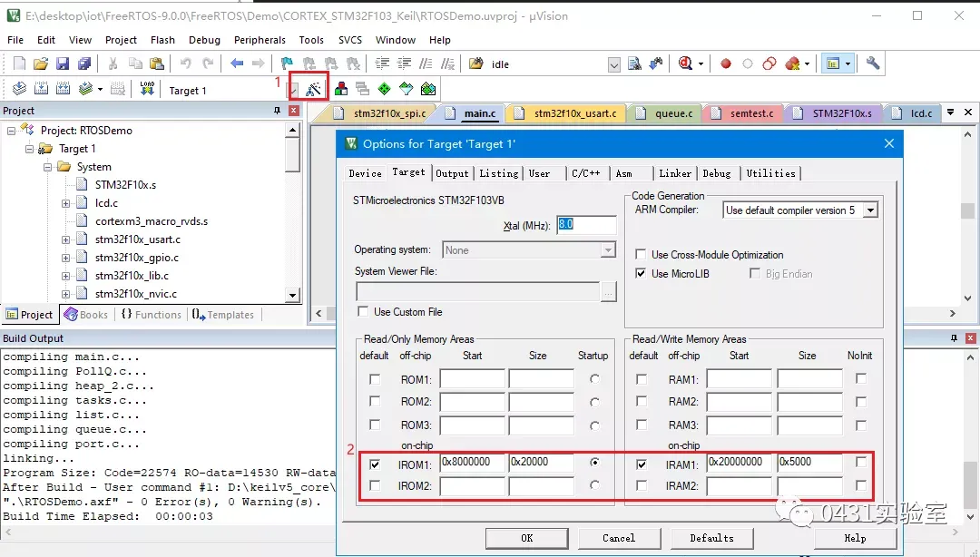Click the Rebuild all target files icon

coord(64,89)
